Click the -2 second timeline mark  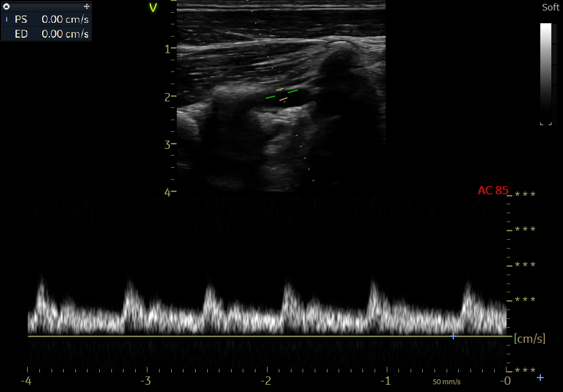pyautogui.click(x=266, y=381)
